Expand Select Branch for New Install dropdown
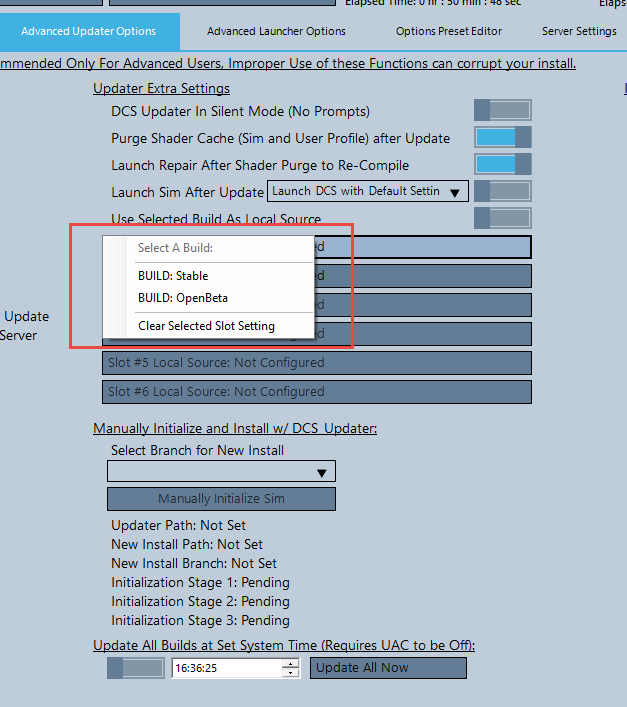The width and height of the screenshot is (627, 707). [221, 472]
